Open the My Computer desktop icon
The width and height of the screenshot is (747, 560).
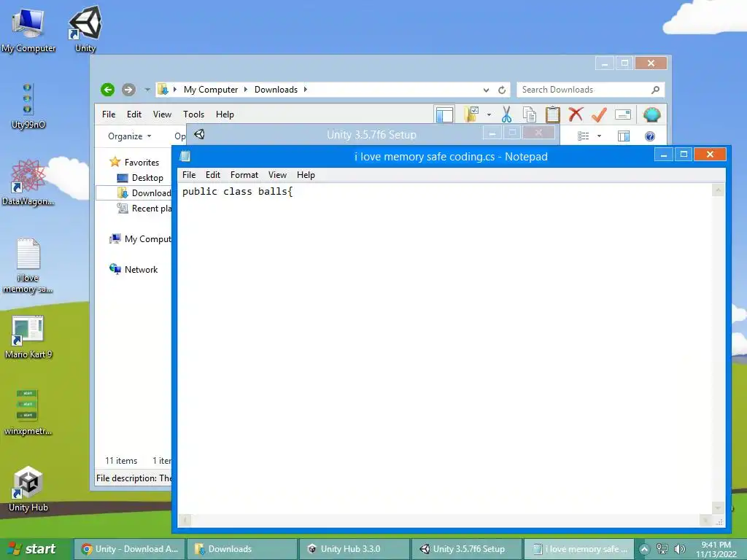pyautogui.click(x=28, y=29)
